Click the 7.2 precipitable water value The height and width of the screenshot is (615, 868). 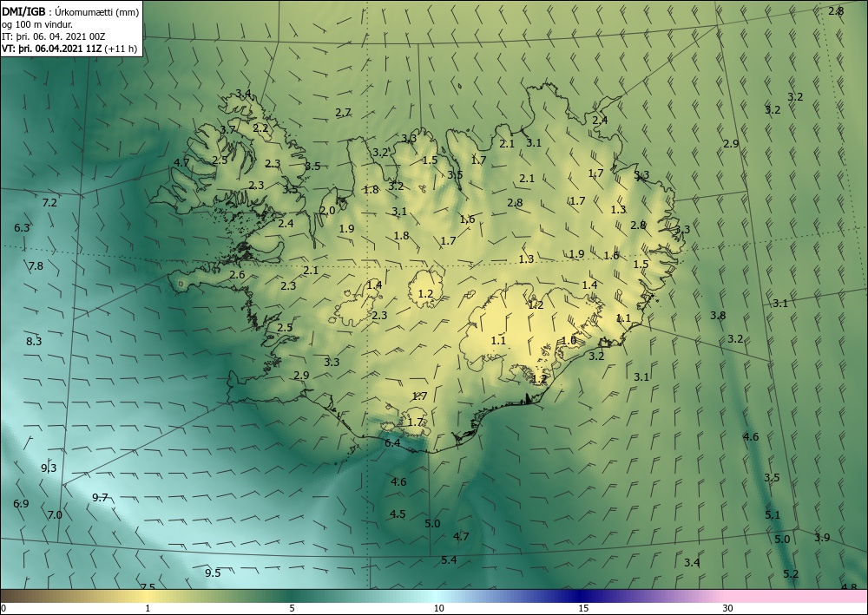coord(49,203)
